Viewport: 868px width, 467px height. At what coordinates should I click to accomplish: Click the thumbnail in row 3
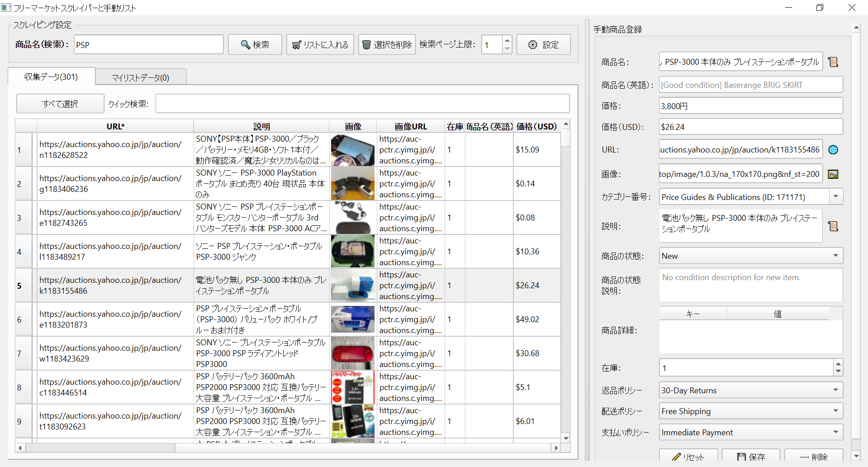click(353, 218)
